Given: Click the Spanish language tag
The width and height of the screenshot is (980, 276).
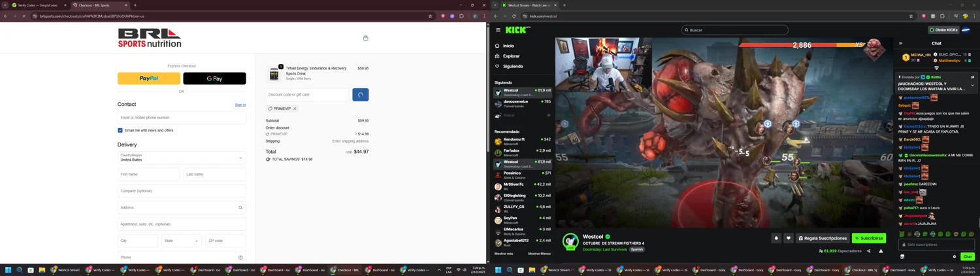Looking at the screenshot, I should [637, 249].
